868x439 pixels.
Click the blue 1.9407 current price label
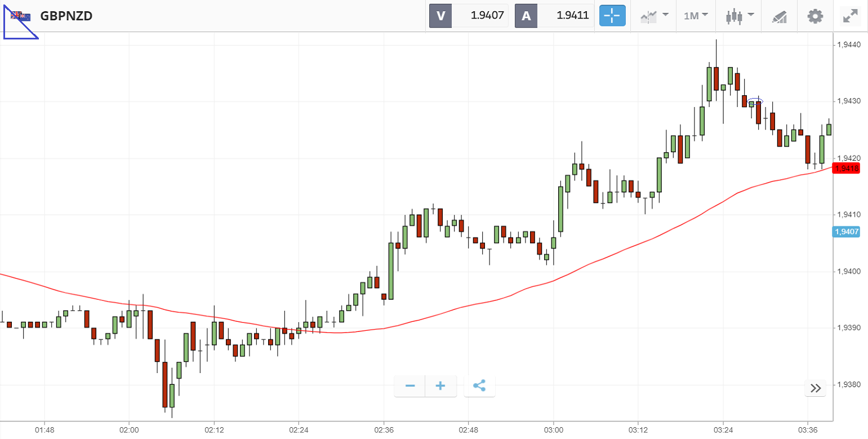pos(847,232)
